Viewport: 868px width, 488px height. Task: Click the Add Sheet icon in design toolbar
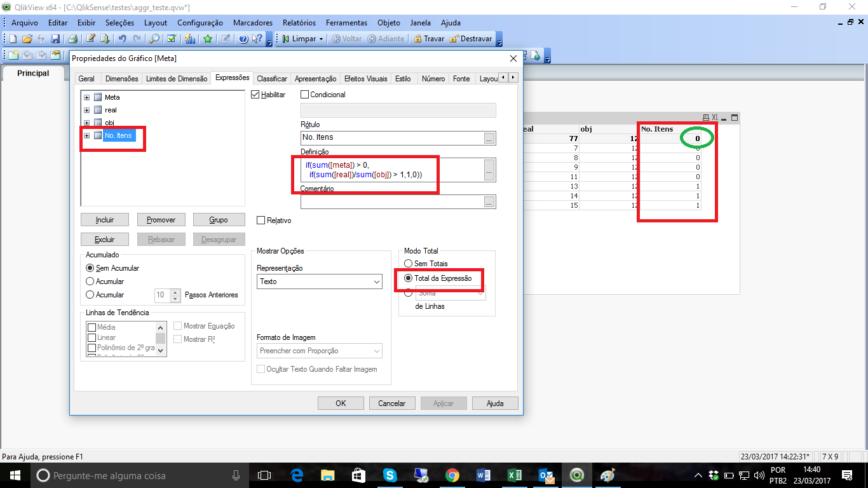click(13, 55)
